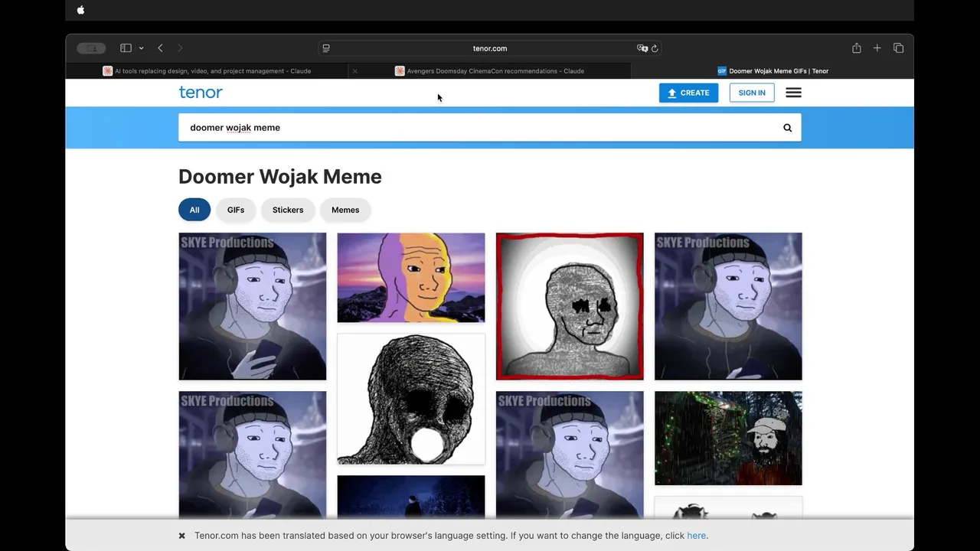Open the Apple menu
Viewport: 980px width, 551px height.
pos(80,10)
